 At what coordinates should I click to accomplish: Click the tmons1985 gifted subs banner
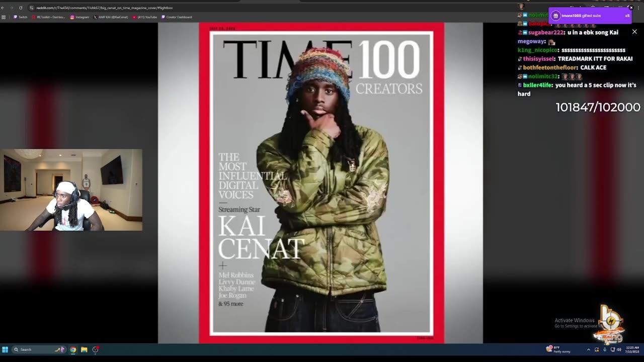[590, 16]
